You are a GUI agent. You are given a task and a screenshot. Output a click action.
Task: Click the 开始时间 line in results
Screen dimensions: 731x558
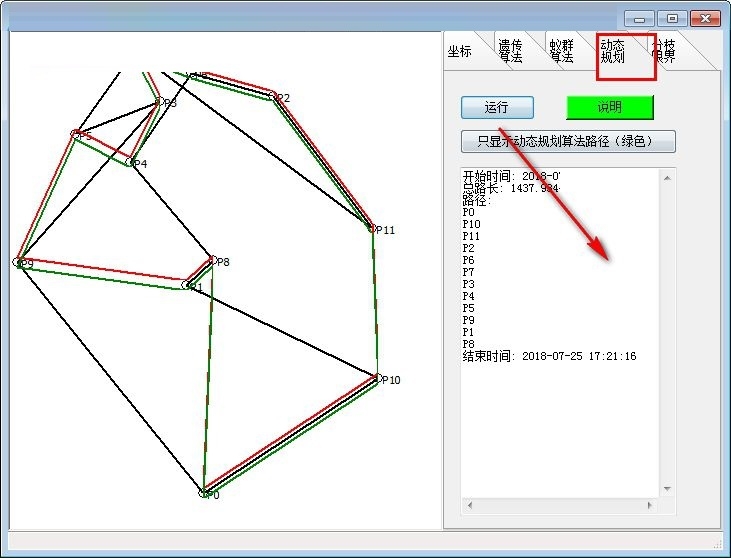[511, 176]
